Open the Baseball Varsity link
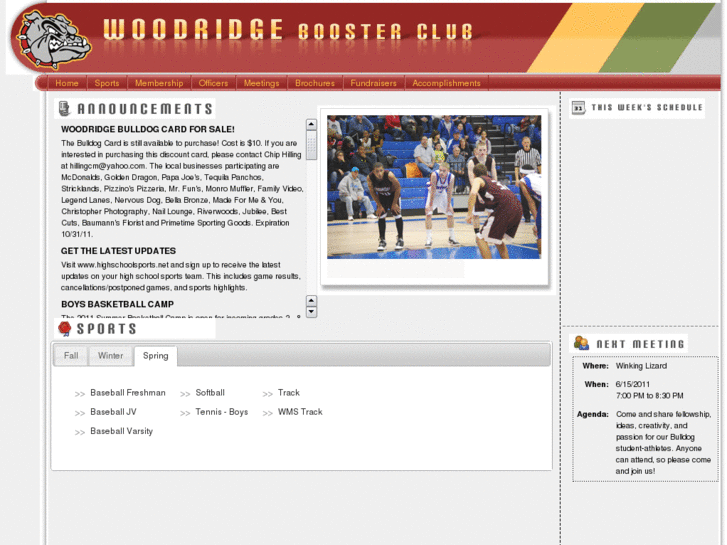 (121, 431)
